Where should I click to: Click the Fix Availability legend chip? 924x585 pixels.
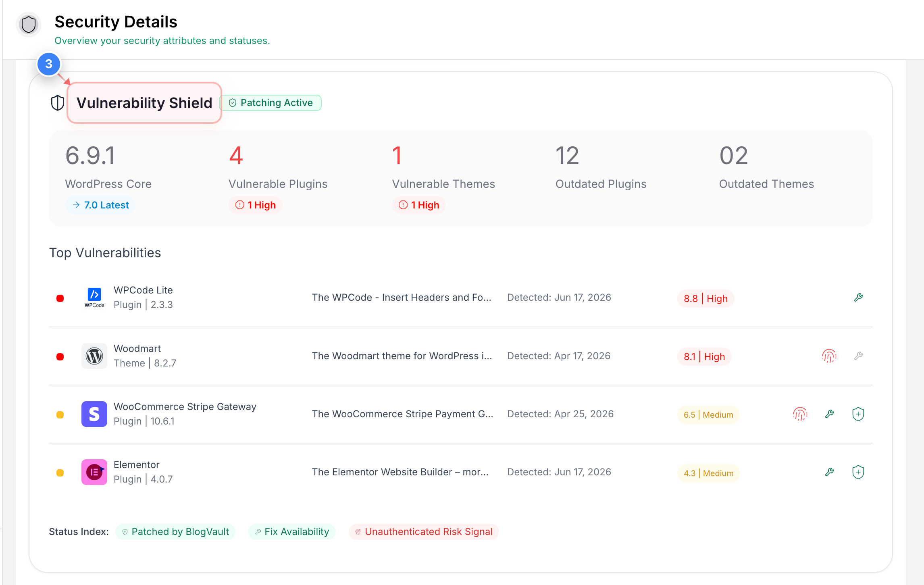pyautogui.click(x=292, y=532)
